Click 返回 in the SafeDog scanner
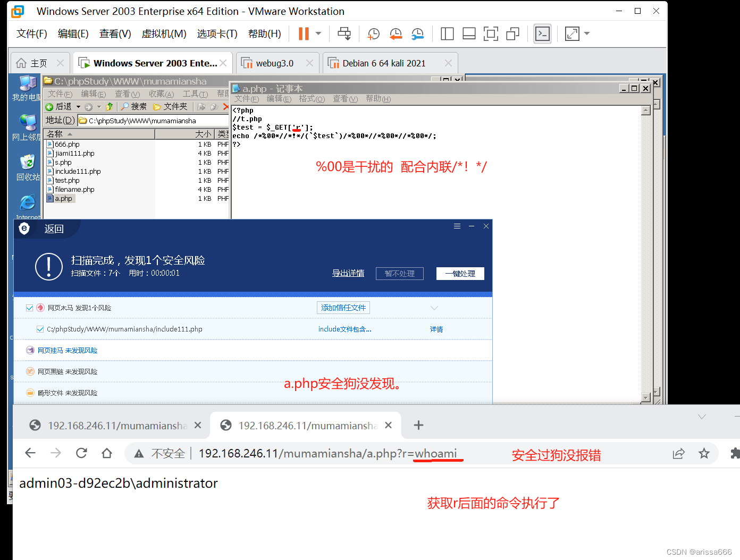 (54, 229)
